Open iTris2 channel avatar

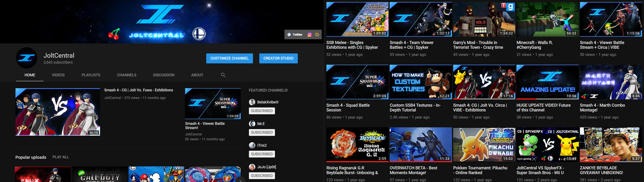(x=252, y=145)
